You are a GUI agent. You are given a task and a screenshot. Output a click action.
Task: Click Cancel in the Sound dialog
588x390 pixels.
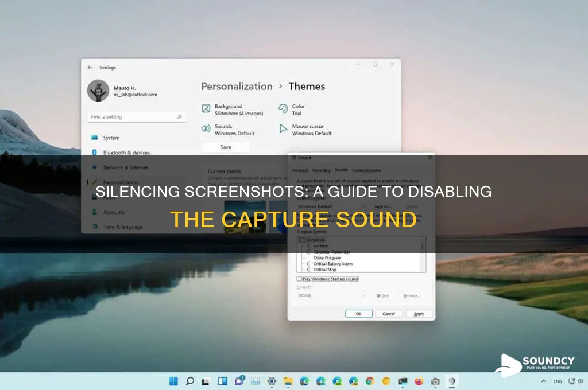(389, 314)
